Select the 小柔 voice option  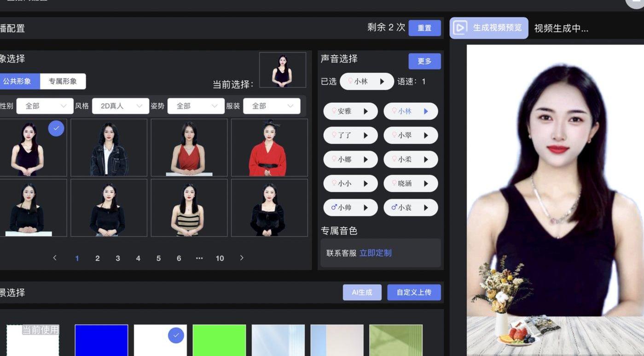click(405, 159)
